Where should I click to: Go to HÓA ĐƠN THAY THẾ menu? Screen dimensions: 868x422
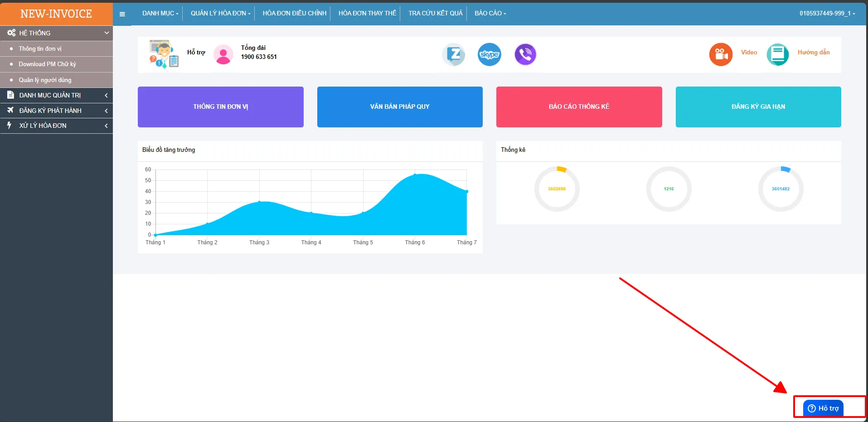pos(367,13)
